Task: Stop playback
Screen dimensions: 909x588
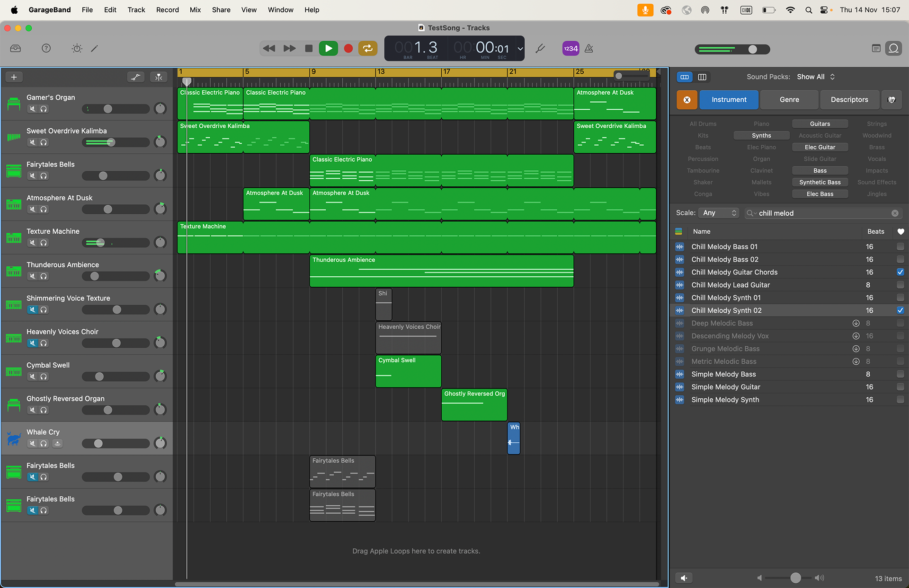Action: click(x=309, y=48)
